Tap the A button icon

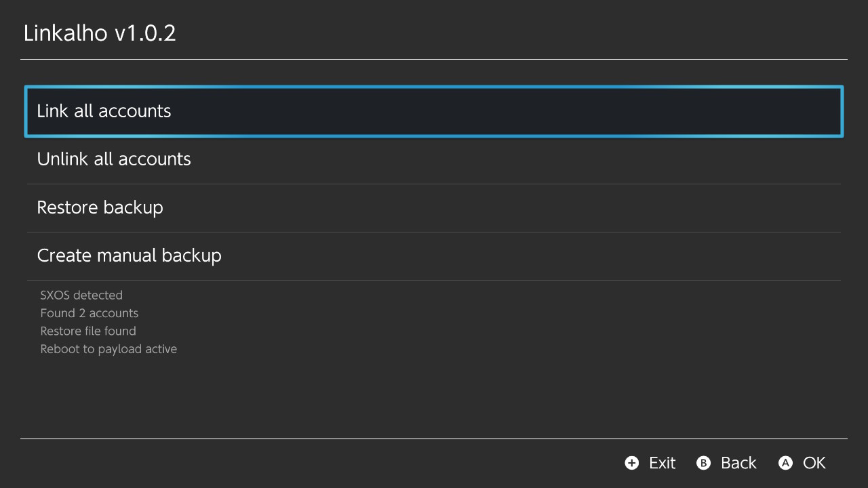pyautogui.click(x=785, y=463)
